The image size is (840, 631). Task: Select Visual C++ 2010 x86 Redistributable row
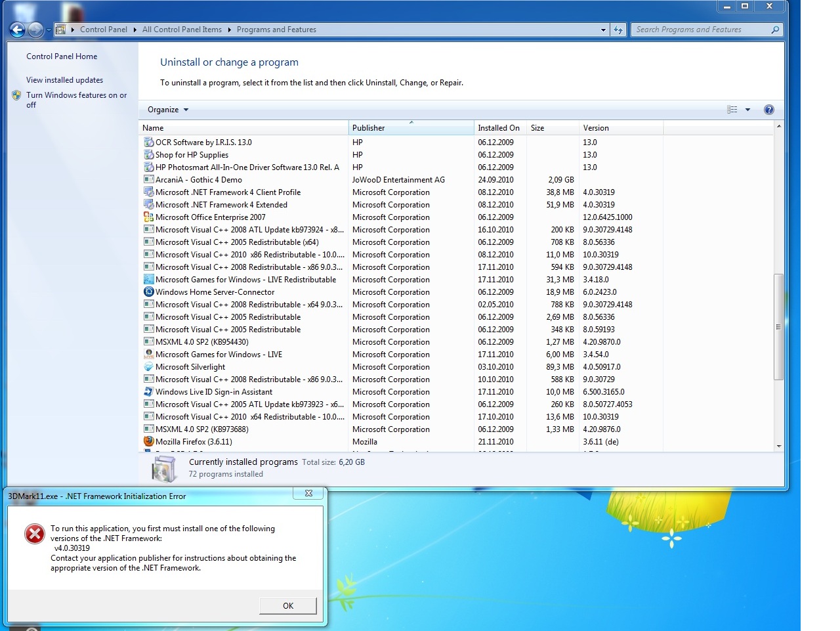pyautogui.click(x=457, y=254)
